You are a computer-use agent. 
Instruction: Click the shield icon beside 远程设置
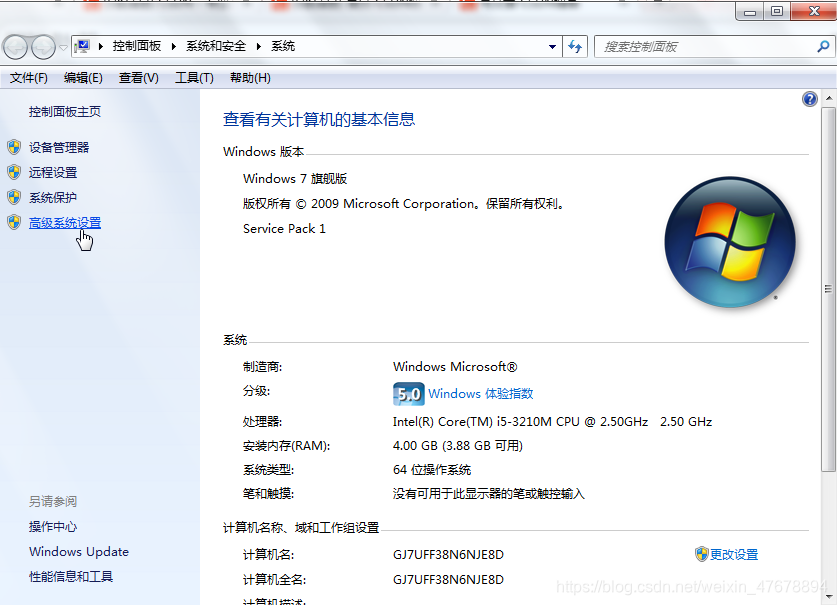tap(14, 172)
